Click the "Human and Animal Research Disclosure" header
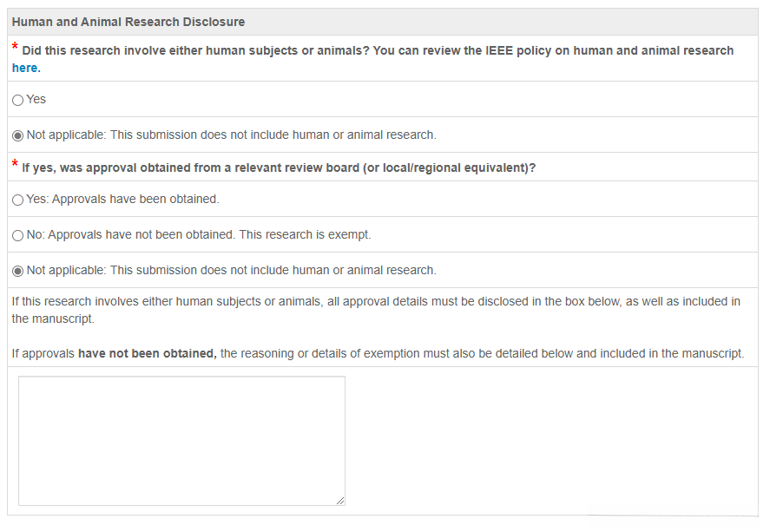Viewport: 770px width, 532px height. pos(128,22)
